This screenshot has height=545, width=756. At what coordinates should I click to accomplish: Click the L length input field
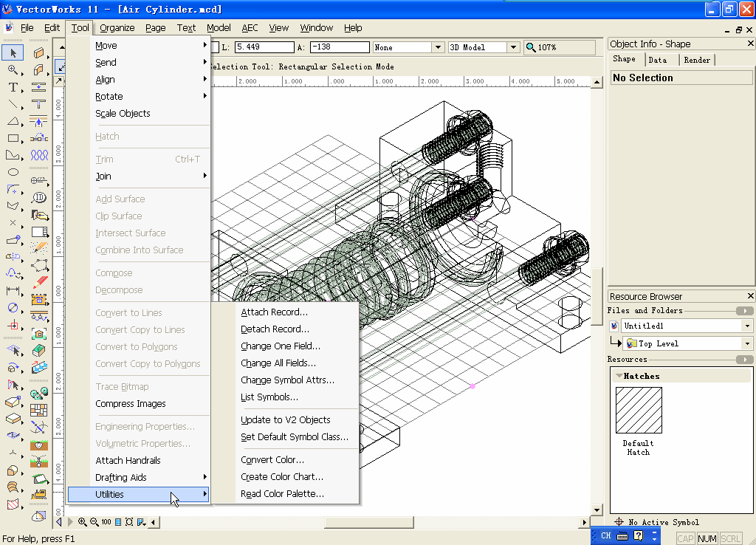[x=264, y=47]
